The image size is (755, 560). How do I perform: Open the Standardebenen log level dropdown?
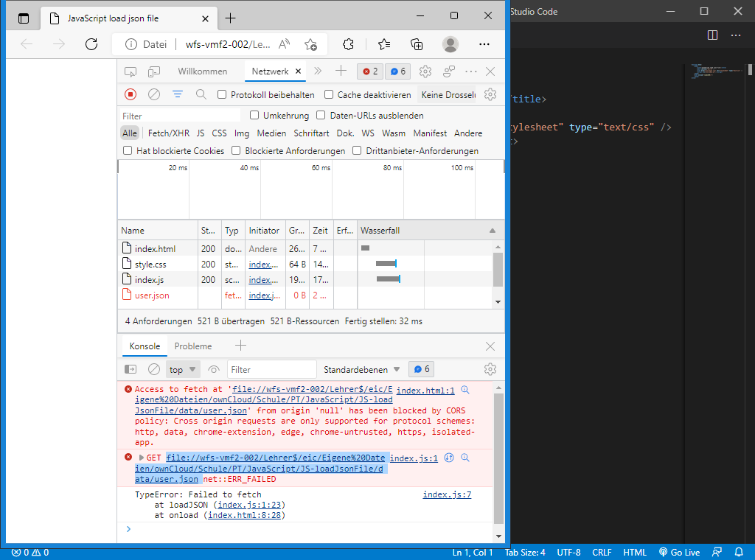(x=361, y=369)
